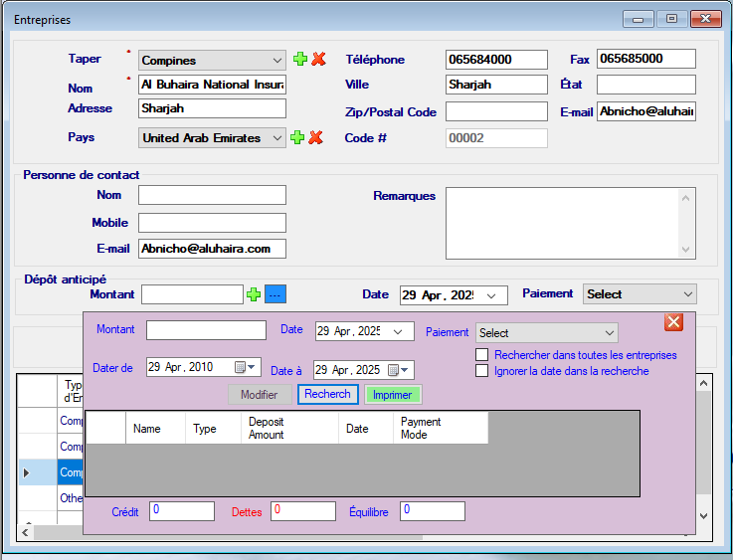
Task: Click the red X delete icon beside Pays
Action: (316, 137)
